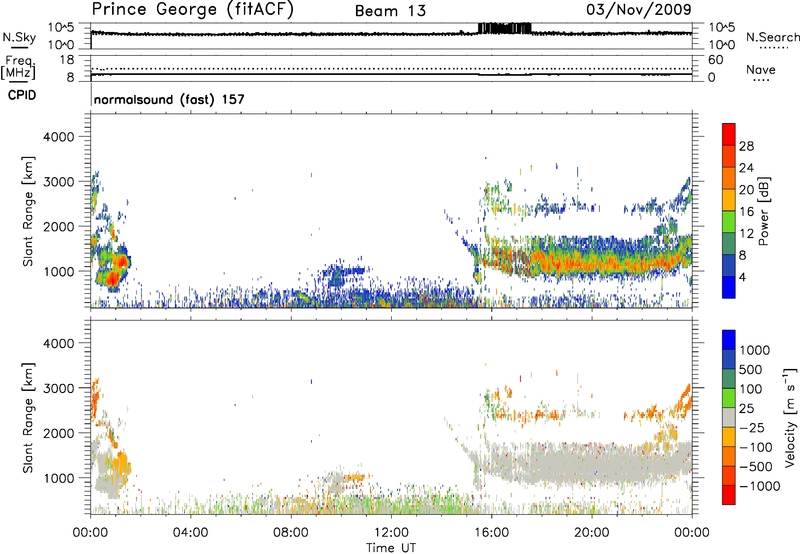800x554 pixels.
Task: Click the "−500" velocity colorbar label
Action: [x=756, y=467]
